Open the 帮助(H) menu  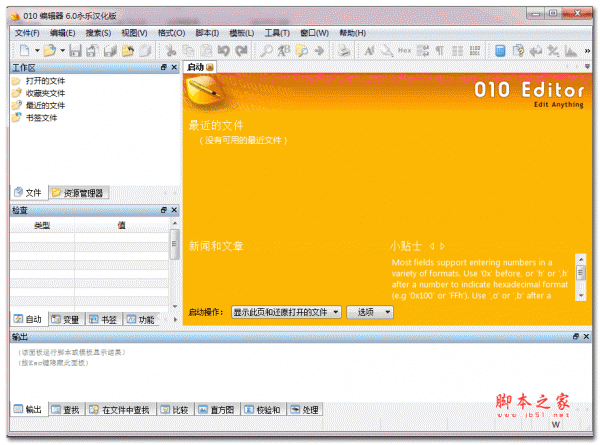click(352, 33)
